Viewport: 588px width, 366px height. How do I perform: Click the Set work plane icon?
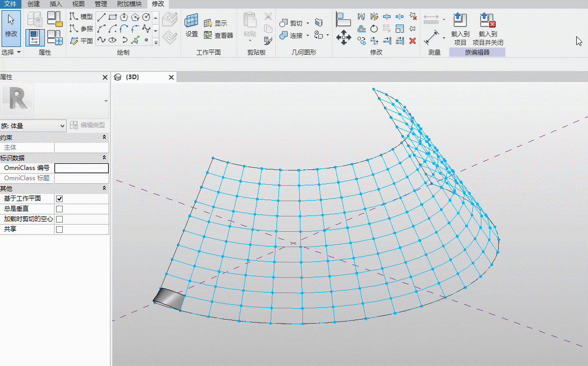tap(192, 25)
